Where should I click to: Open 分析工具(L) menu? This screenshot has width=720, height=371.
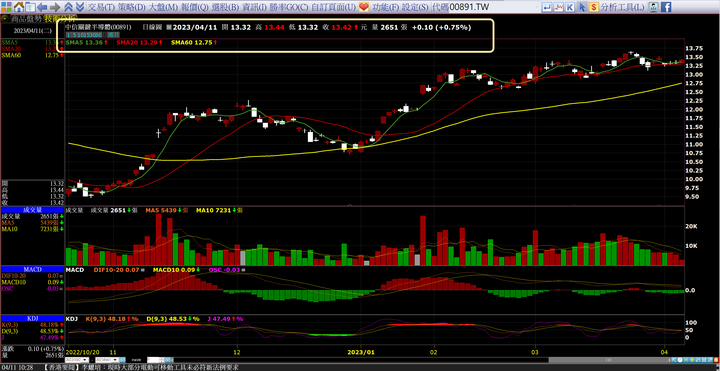(x=623, y=7)
